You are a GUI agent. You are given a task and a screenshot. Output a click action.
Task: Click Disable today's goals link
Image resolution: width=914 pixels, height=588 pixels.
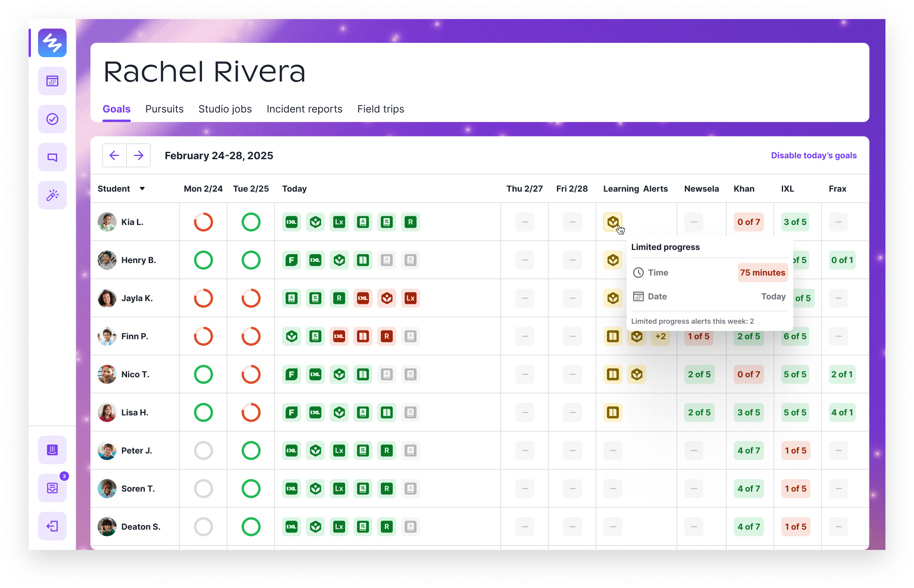click(814, 156)
